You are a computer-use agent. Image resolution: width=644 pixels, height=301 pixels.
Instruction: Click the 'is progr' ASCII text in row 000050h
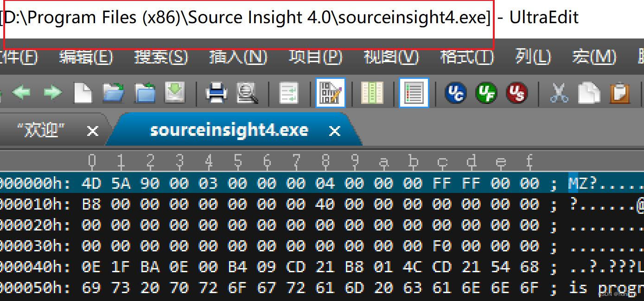[606, 288]
